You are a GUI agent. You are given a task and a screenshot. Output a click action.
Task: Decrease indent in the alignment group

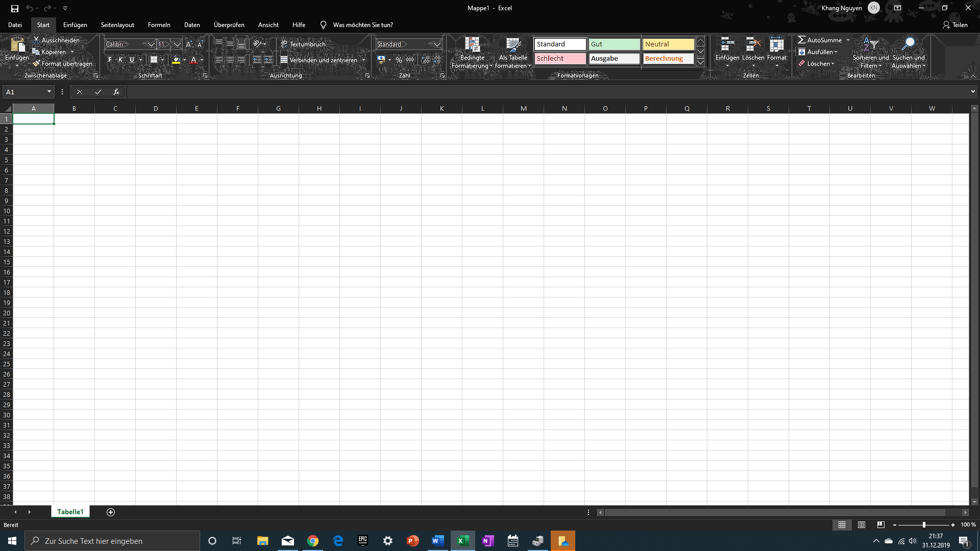tap(257, 60)
